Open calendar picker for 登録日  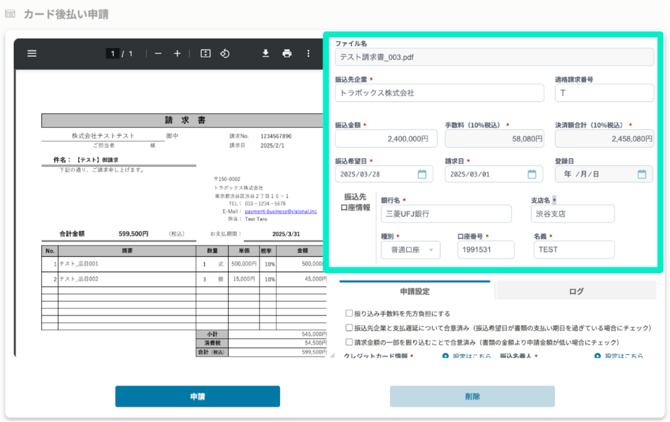coord(642,174)
